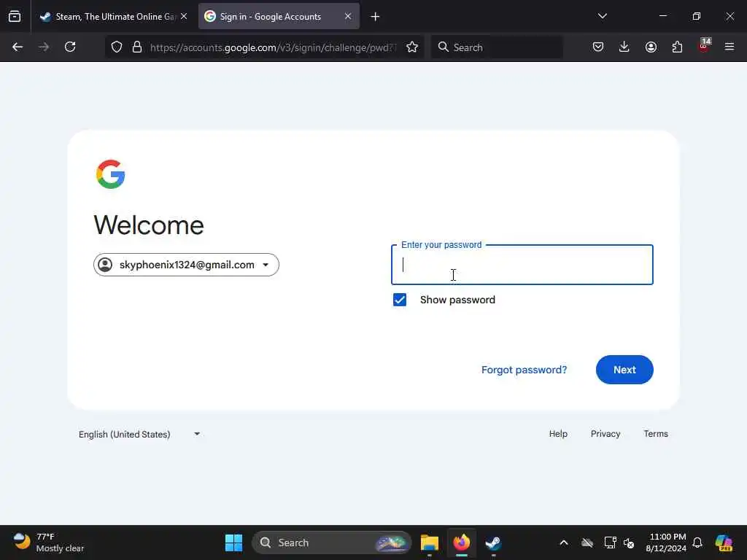Image resolution: width=747 pixels, height=560 pixels.
Task: Open the Privacy link
Action: (x=605, y=434)
